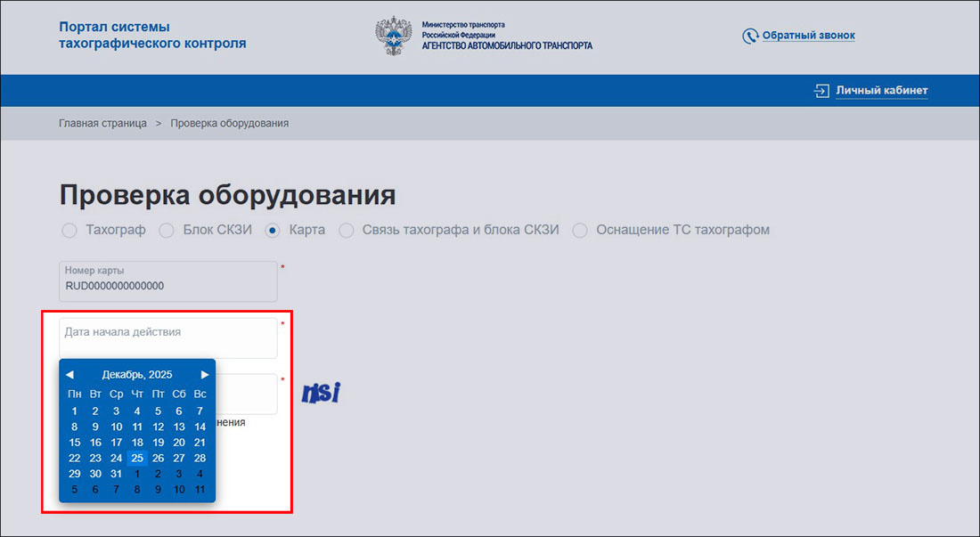
Task: Select the Оснащение ТС тахографом option
Action: (x=580, y=230)
